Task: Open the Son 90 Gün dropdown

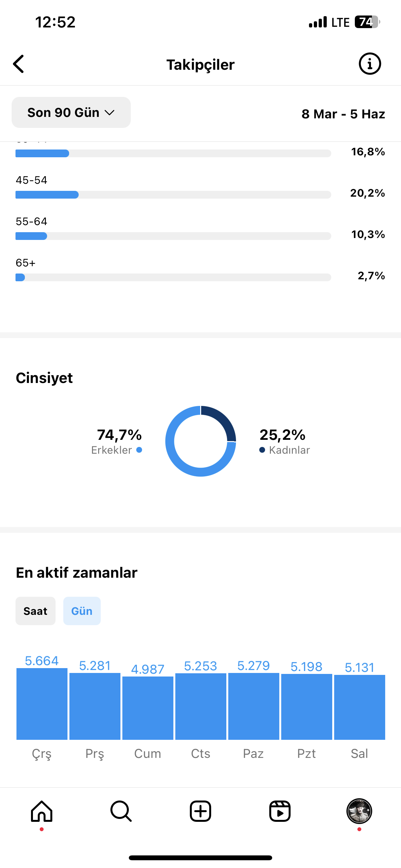Action: tap(71, 113)
